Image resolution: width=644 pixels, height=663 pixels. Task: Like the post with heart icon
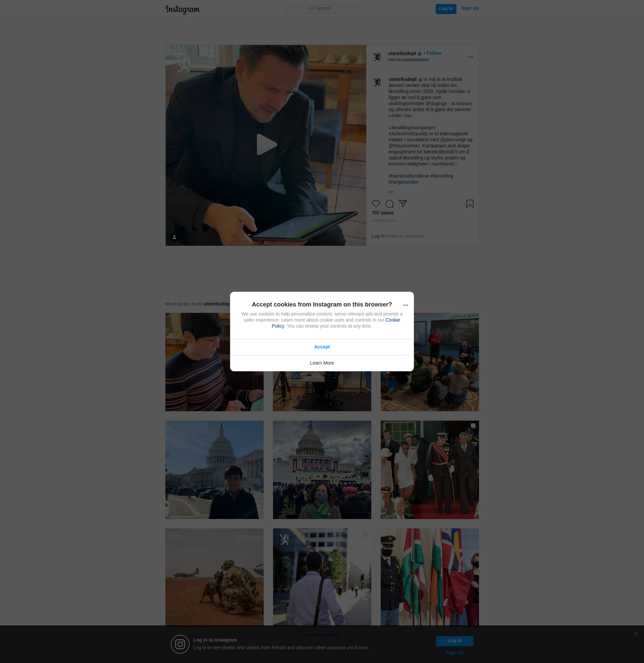376,204
